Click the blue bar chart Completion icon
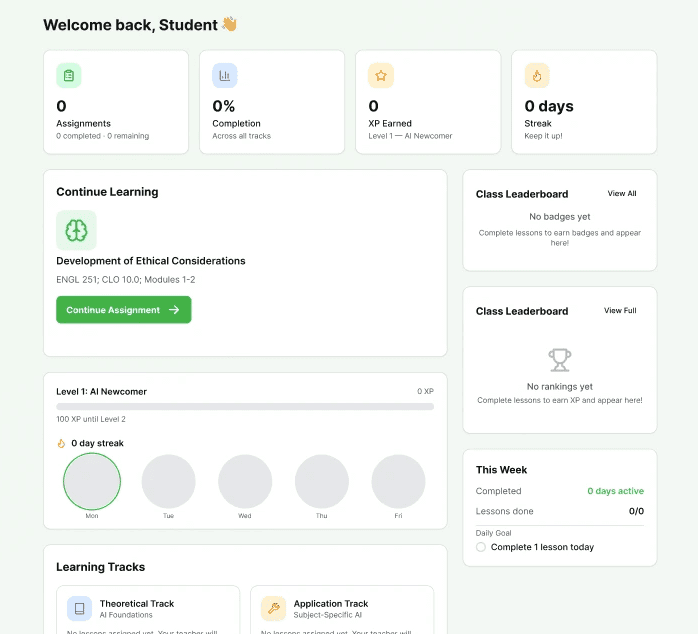This screenshot has width=698, height=634. [225, 76]
